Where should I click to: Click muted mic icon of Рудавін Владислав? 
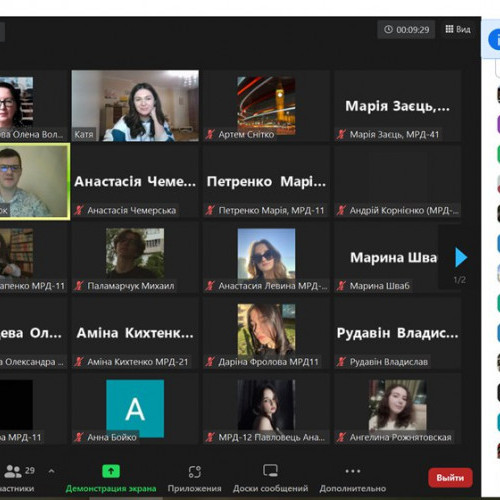(x=341, y=362)
